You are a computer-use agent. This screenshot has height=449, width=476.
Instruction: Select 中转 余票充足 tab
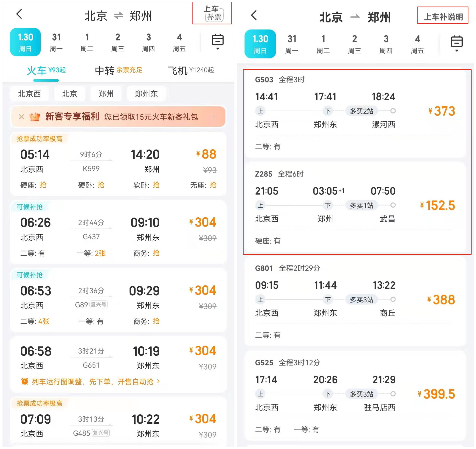click(x=119, y=70)
